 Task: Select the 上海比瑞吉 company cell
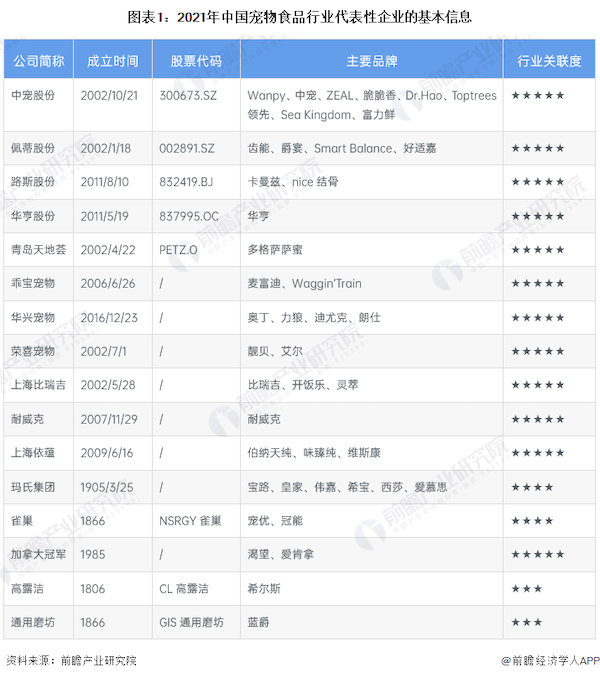click(x=38, y=385)
